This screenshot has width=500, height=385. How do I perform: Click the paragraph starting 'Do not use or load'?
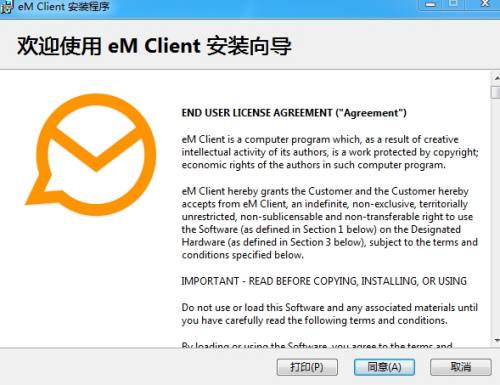tap(330, 314)
